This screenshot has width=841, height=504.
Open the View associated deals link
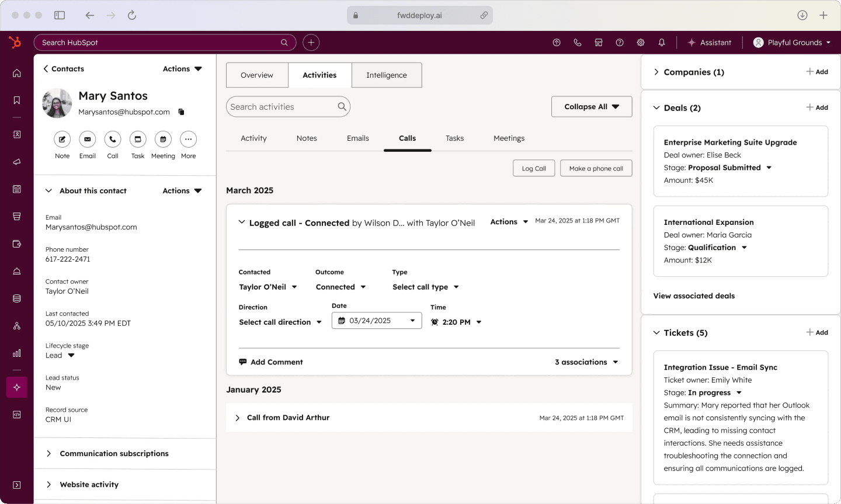694,296
